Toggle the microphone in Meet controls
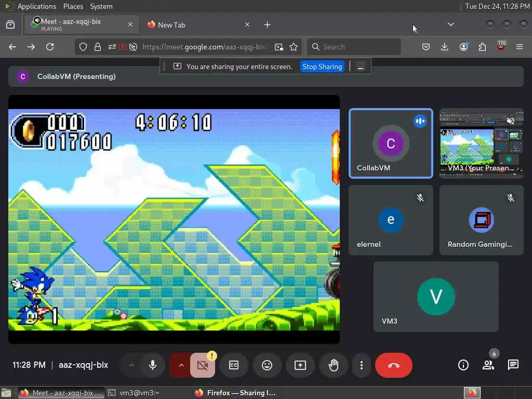Image resolution: width=532 pixels, height=399 pixels. [153, 365]
